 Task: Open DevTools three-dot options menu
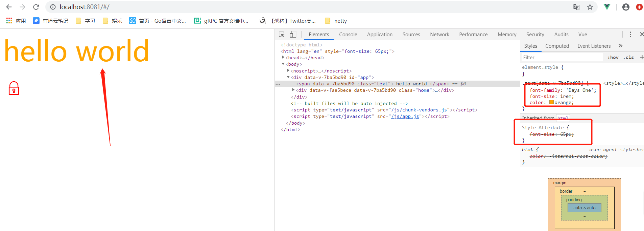tap(630, 35)
